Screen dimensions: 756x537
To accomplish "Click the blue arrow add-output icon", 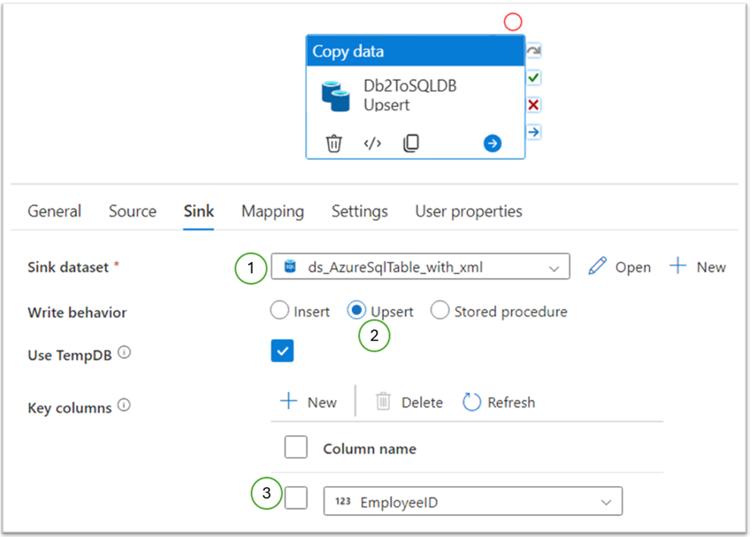I will click(492, 143).
